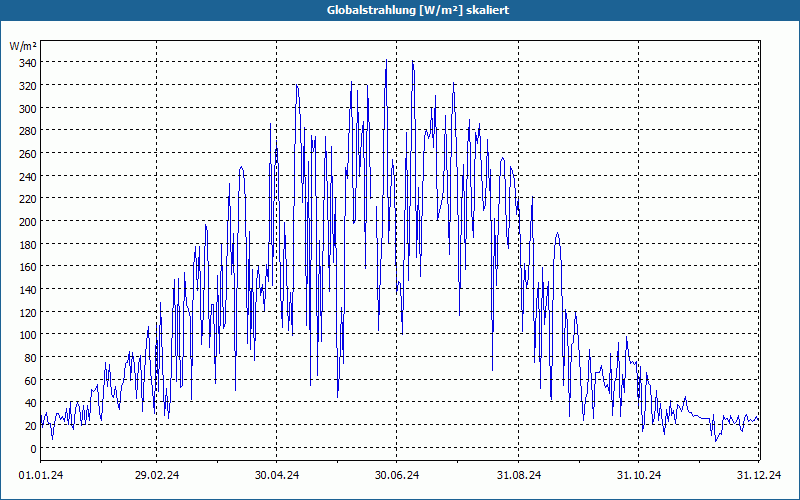The width and height of the screenshot is (800, 500).
Task: Click the W/m² axis unit label
Action: (23, 46)
